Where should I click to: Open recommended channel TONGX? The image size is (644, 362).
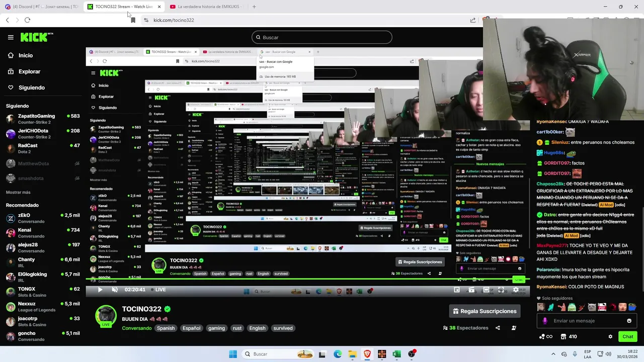(43, 292)
